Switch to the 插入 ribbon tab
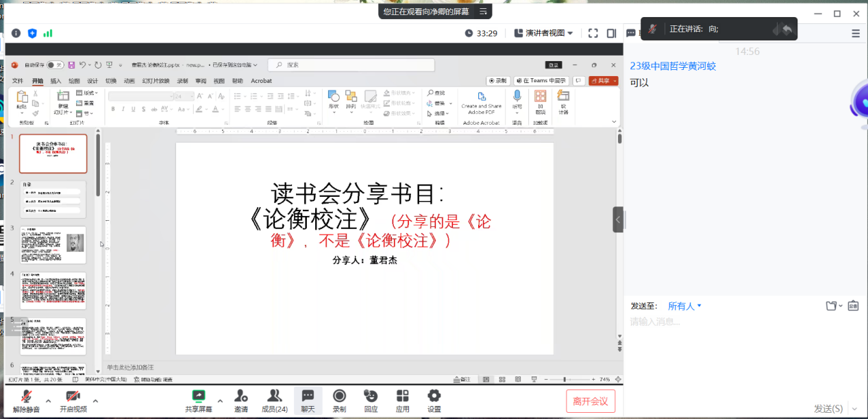Viewport: 868px width, 419px height. (x=55, y=81)
